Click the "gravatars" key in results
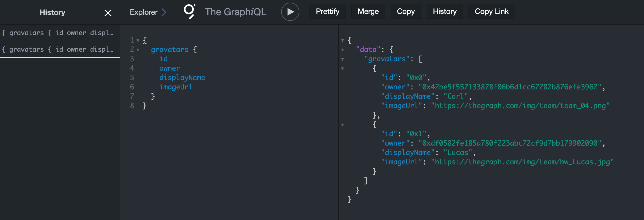 [x=387, y=59]
